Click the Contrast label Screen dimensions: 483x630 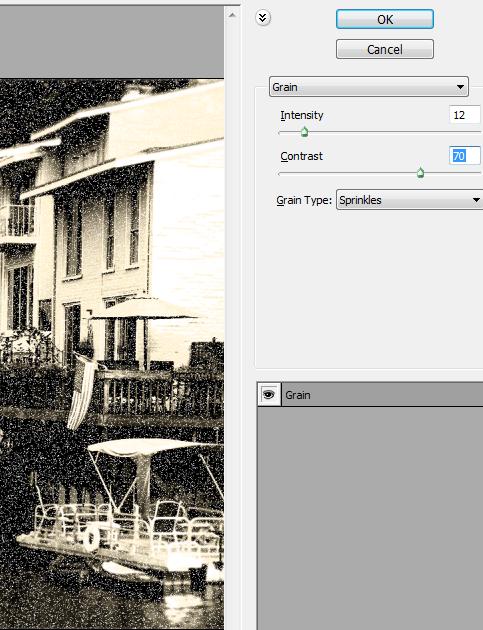(301, 156)
